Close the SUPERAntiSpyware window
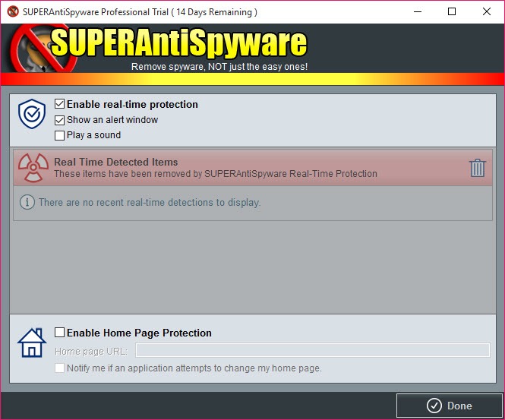This screenshot has width=505, height=420. [487, 11]
